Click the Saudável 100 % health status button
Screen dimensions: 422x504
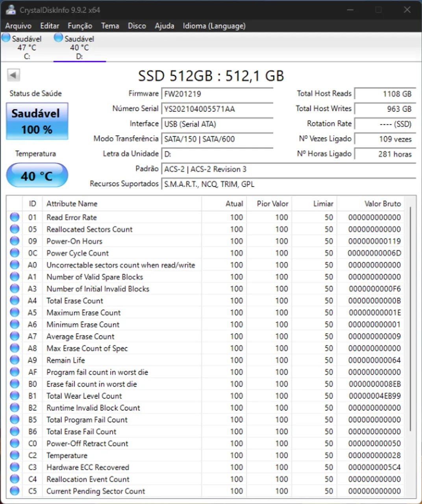37,121
